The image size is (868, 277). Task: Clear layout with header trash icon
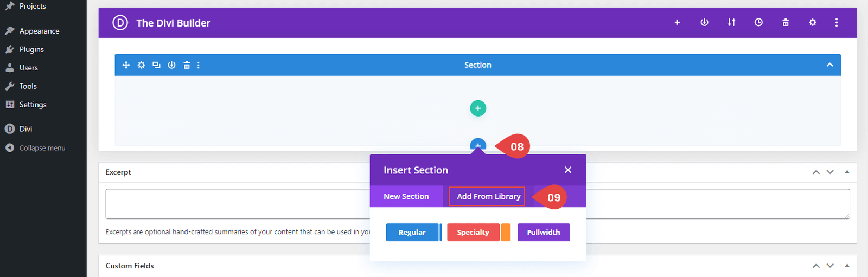point(786,22)
